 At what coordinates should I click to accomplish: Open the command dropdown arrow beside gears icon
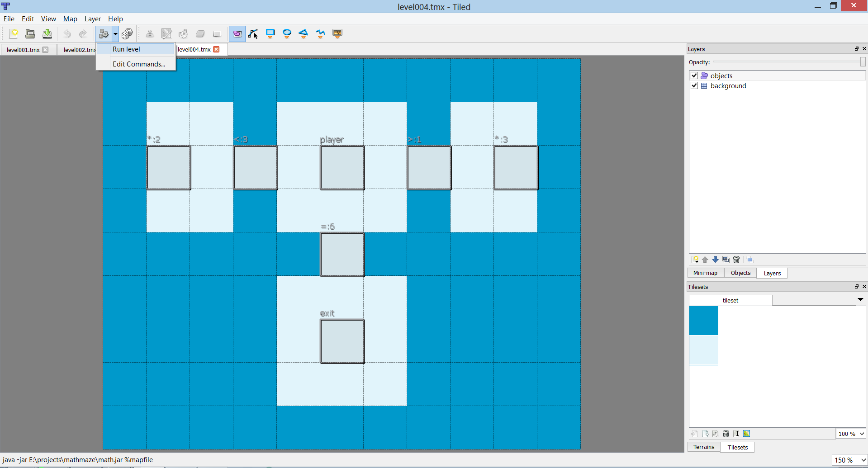[x=115, y=33]
